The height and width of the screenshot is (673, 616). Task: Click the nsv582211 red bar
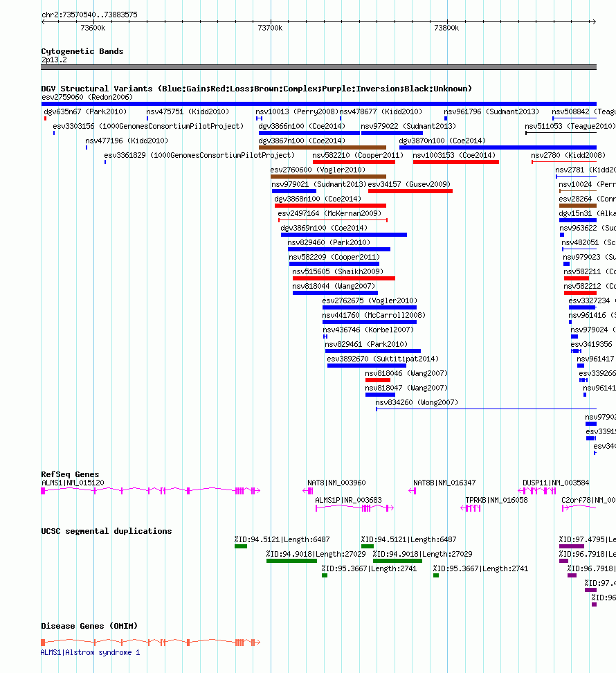coord(576,279)
